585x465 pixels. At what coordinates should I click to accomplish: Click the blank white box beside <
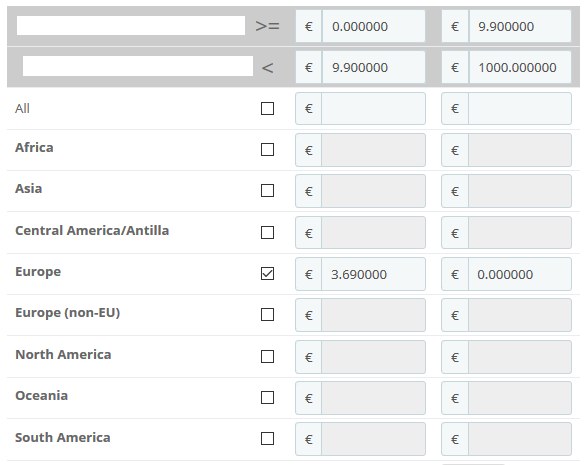[138, 66]
